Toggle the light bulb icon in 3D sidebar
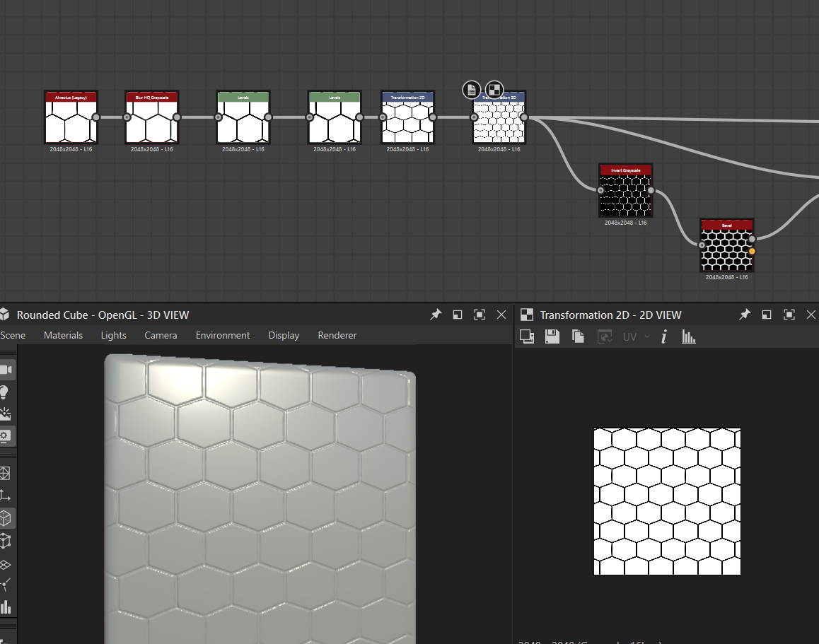 click(5, 392)
